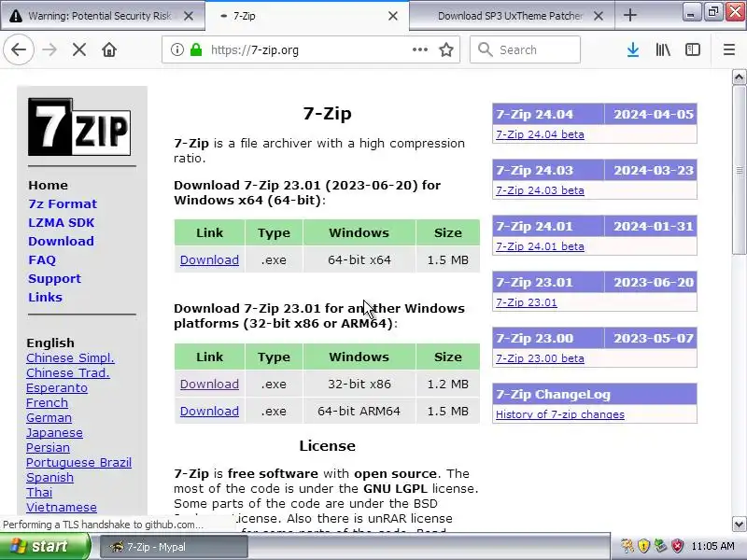Switch language to Portuguese Brazil
The image size is (747, 560).
(79, 462)
